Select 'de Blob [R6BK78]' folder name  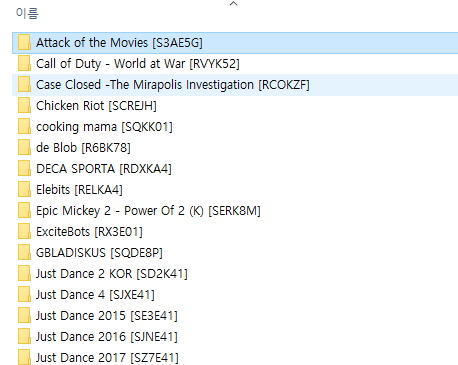(x=83, y=148)
